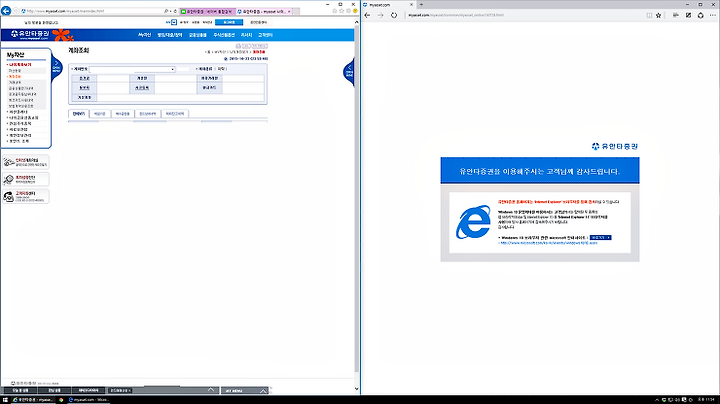Screen dimensions: 720x404
Task: Open microsoft.com link in Edge notice
Action: (548, 243)
